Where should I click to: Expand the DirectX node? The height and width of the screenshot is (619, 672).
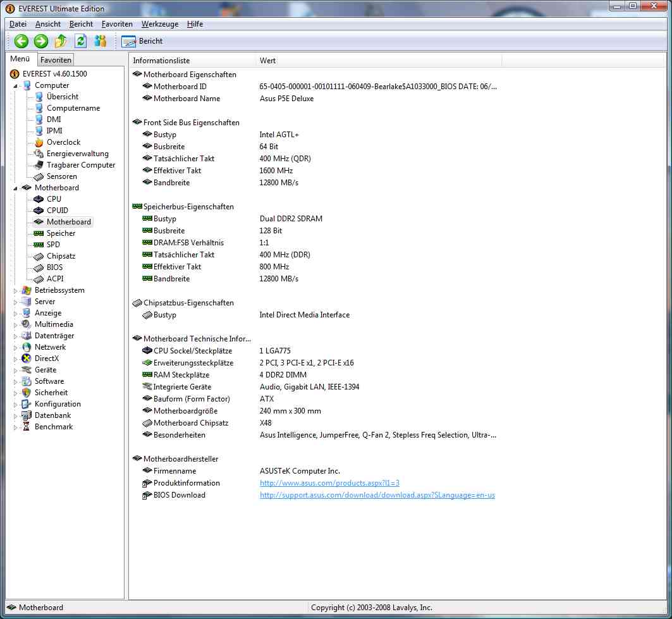coord(15,359)
